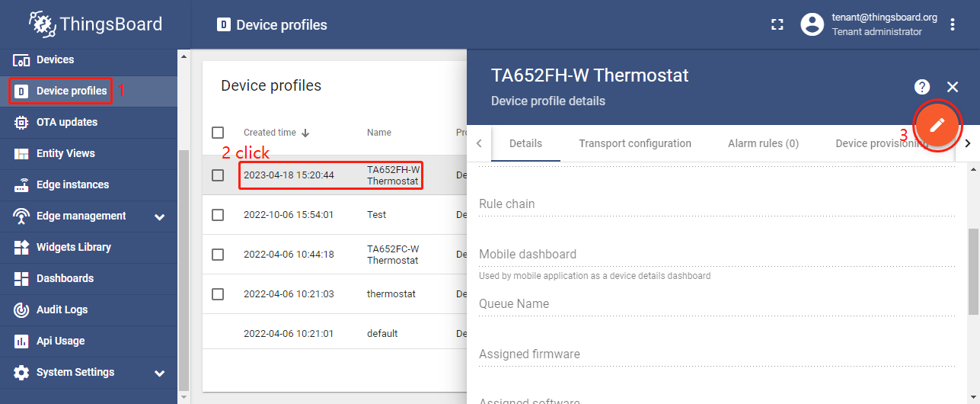Click the sidebar vertical scrollbar thumb
980x404 pixels.
pyautogui.click(x=183, y=269)
